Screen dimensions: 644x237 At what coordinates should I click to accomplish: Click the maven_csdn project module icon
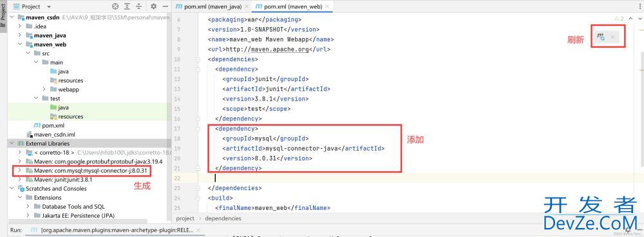(x=21, y=17)
